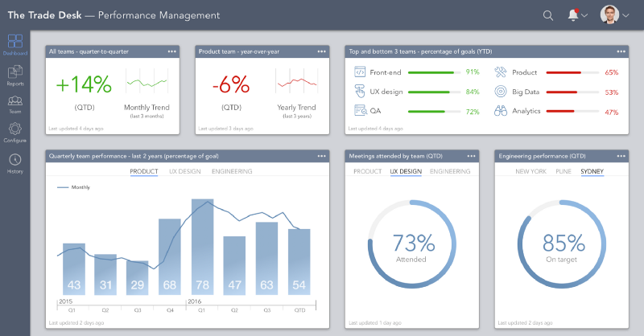Select ENGINEERING tab in quarterly performance
This screenshot has height=336, width=644.
tap(232, 171)
